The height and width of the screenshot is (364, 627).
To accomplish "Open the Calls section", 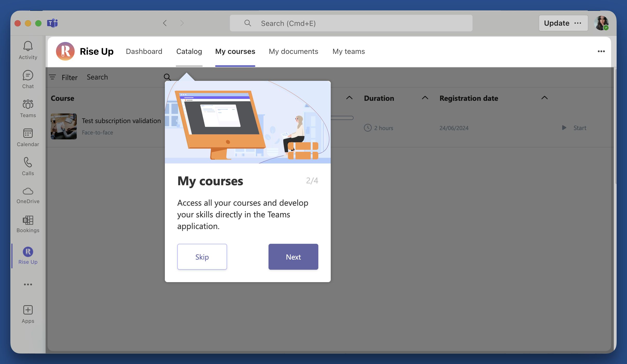I will (x=27, y=166).
